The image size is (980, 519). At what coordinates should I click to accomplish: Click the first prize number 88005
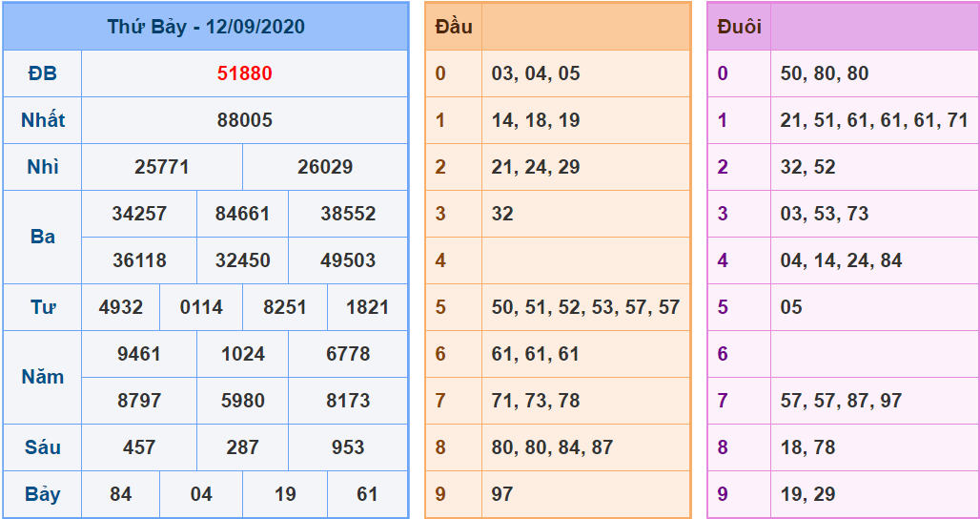tap(244, 120)
